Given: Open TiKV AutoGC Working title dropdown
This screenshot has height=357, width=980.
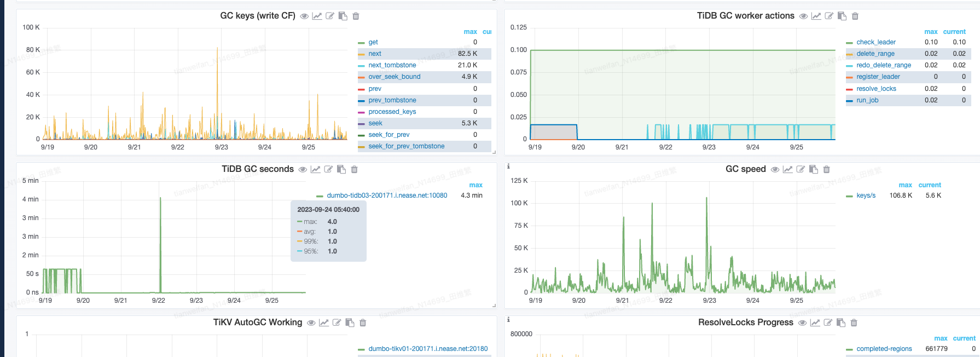Looking at the screenshot, I should [257, 323].
